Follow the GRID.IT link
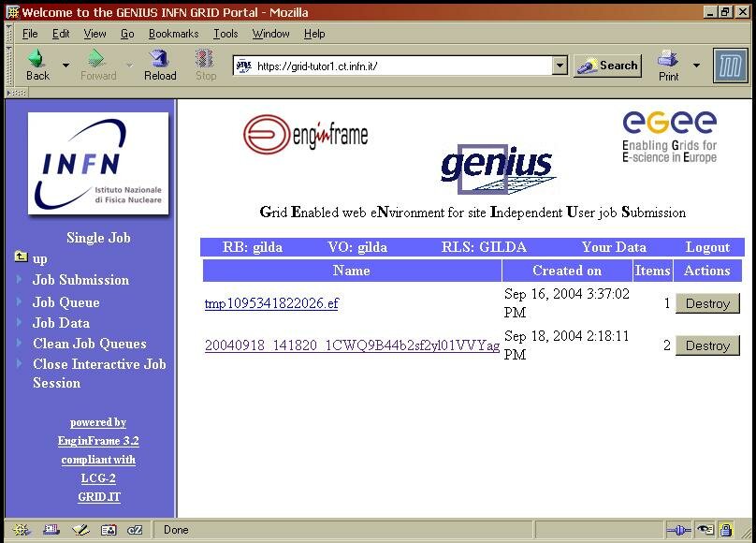The height and width of the screenshot is (543, 756). point(99,497)
